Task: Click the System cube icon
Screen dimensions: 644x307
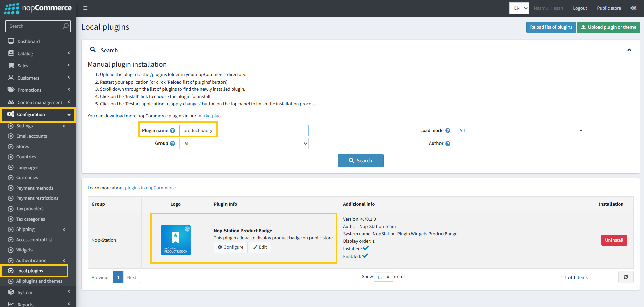Action: (11, 292)
